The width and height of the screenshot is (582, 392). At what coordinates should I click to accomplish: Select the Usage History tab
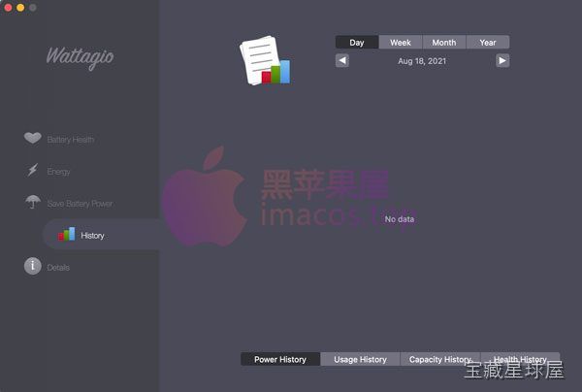coord(360,359)
